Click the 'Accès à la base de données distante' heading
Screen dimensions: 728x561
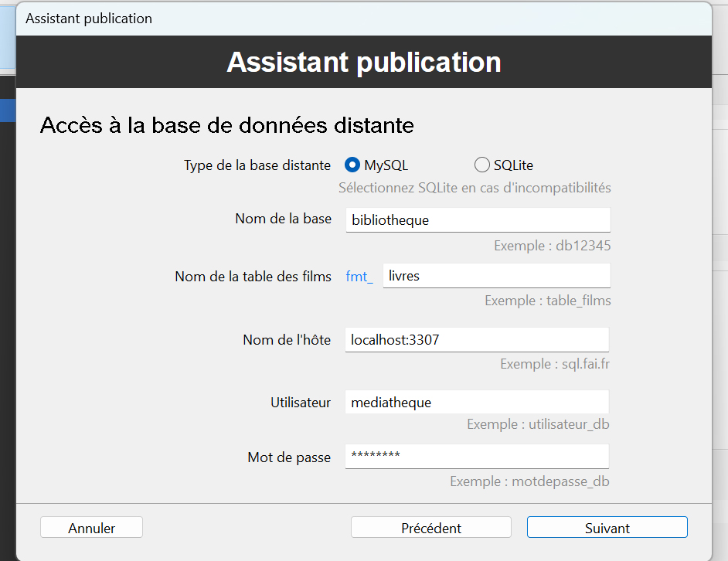coord(226,125)
